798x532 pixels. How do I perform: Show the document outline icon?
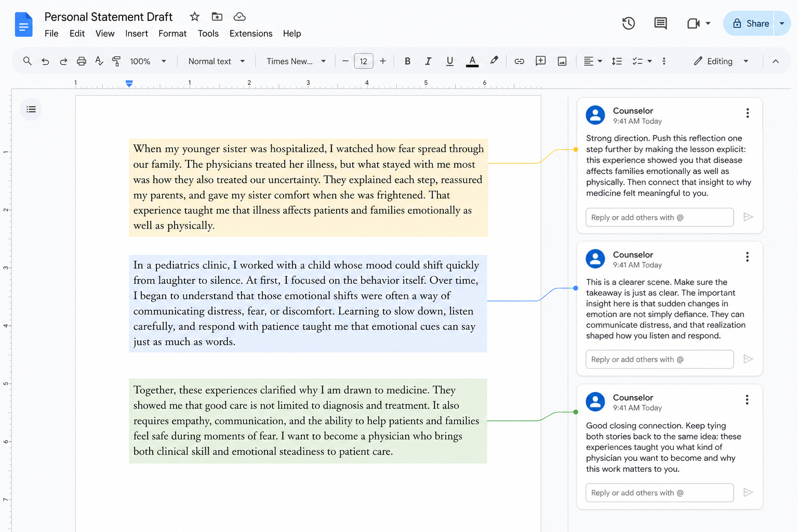pyautogui.click(x=31, y=109)
